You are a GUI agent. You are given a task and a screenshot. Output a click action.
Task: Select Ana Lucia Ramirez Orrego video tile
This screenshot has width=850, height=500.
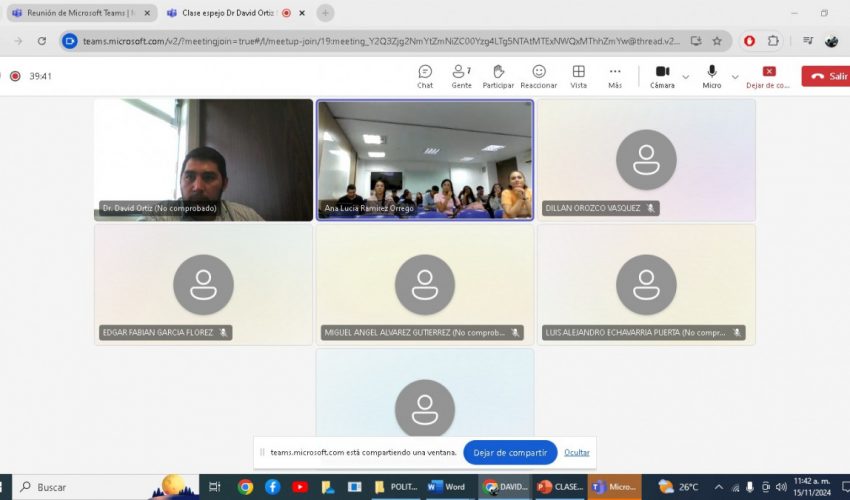[x=424, y=159]
